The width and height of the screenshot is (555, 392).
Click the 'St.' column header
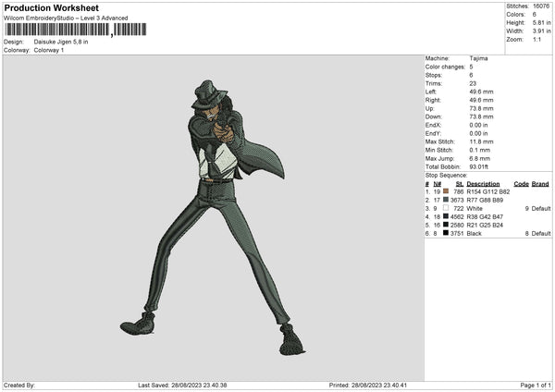(460, 184)
